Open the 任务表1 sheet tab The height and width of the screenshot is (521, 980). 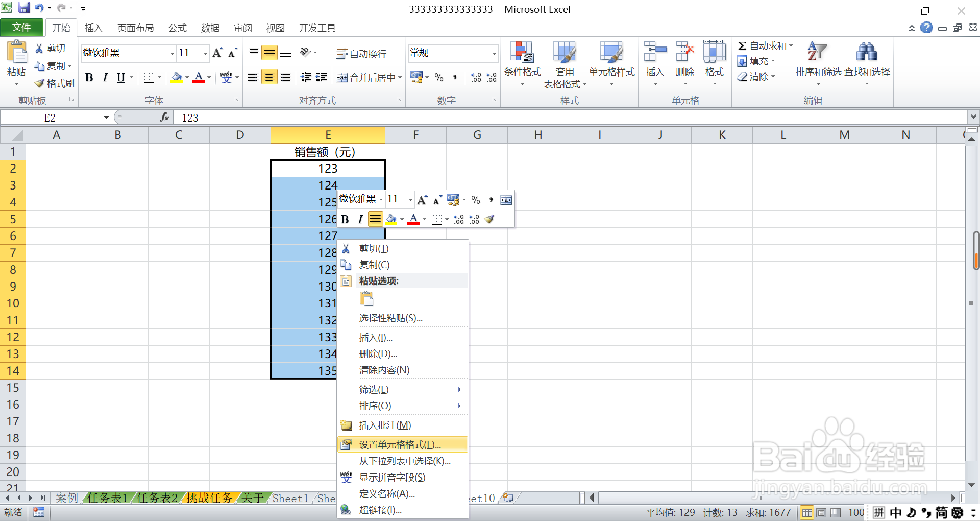[107, 498]
